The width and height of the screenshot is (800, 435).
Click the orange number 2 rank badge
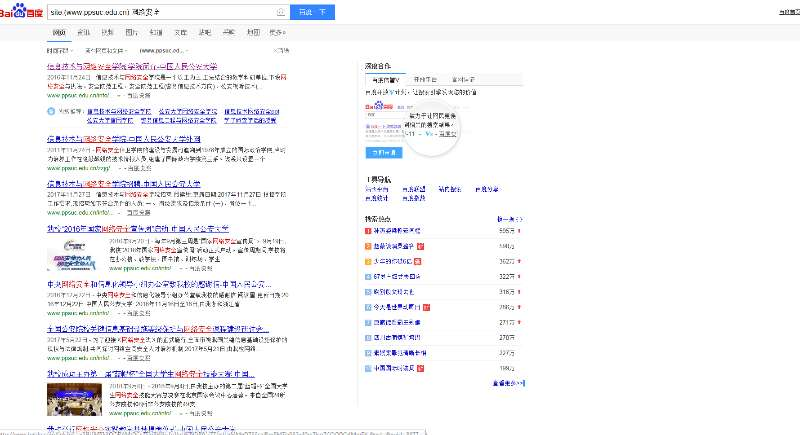[x=368, y=246]
